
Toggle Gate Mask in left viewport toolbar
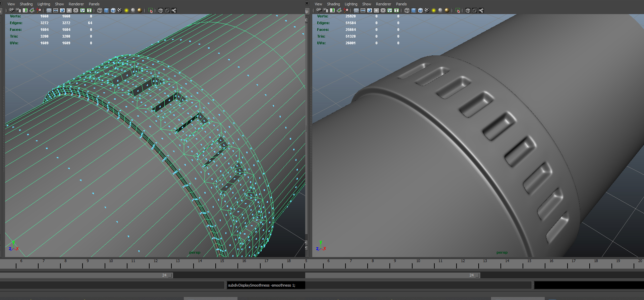coord(69,10)
